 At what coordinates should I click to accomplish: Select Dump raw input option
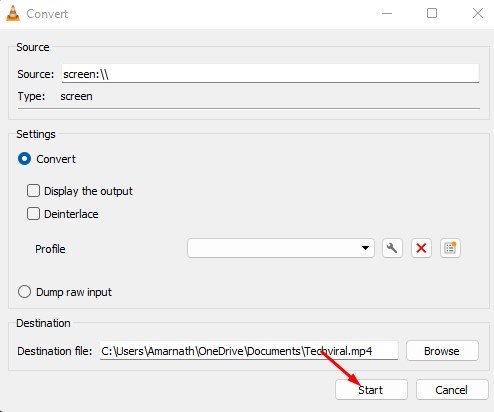[24, 292]
